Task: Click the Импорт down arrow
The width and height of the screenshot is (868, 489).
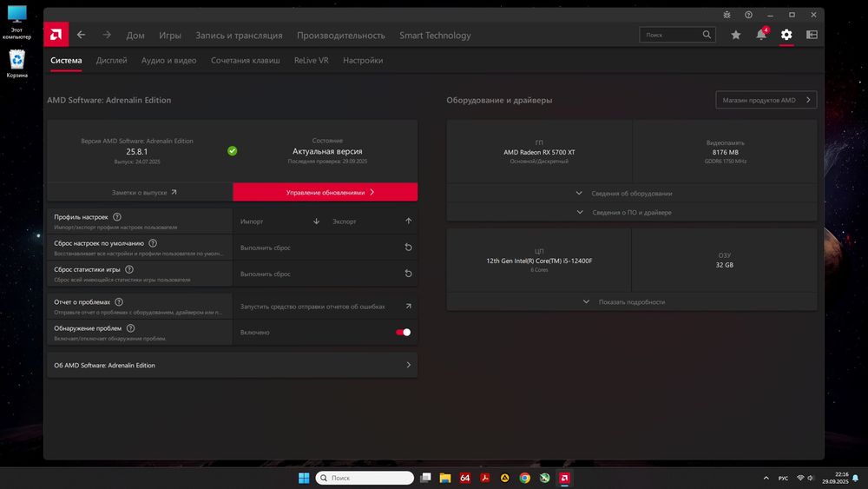Action: [316, 221]
